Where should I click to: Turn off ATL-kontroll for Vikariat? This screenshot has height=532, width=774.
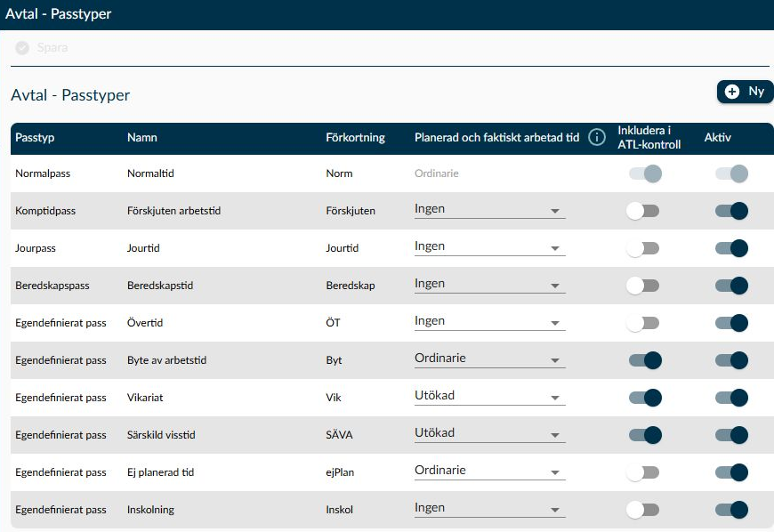(x=645, y=398)
